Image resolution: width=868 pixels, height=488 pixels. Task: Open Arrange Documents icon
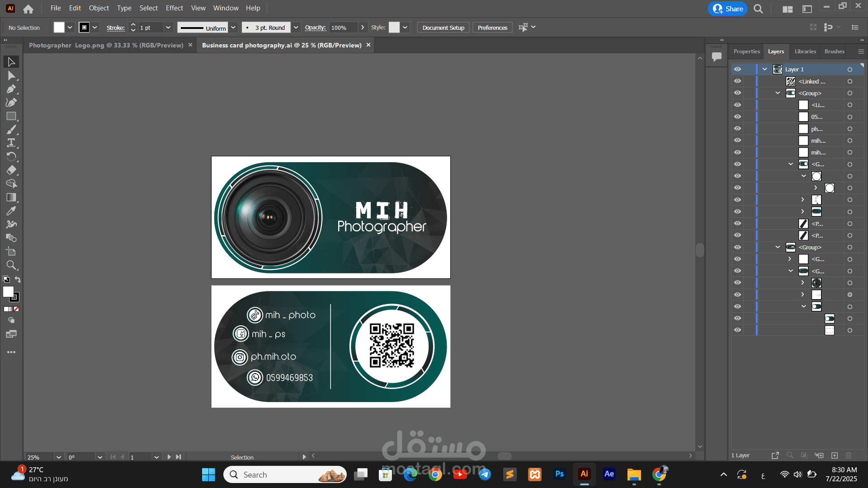788,9
